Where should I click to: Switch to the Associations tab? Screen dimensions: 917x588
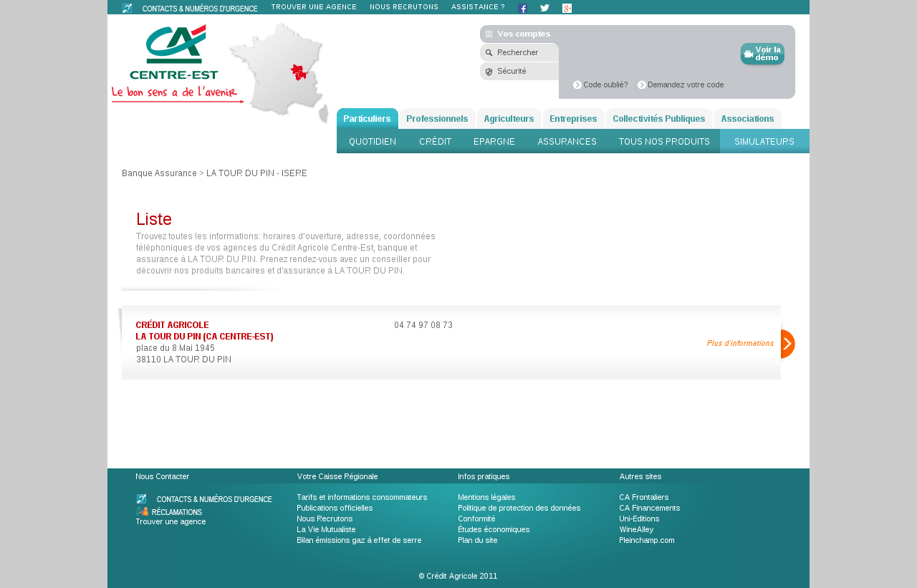pos(747,119)
